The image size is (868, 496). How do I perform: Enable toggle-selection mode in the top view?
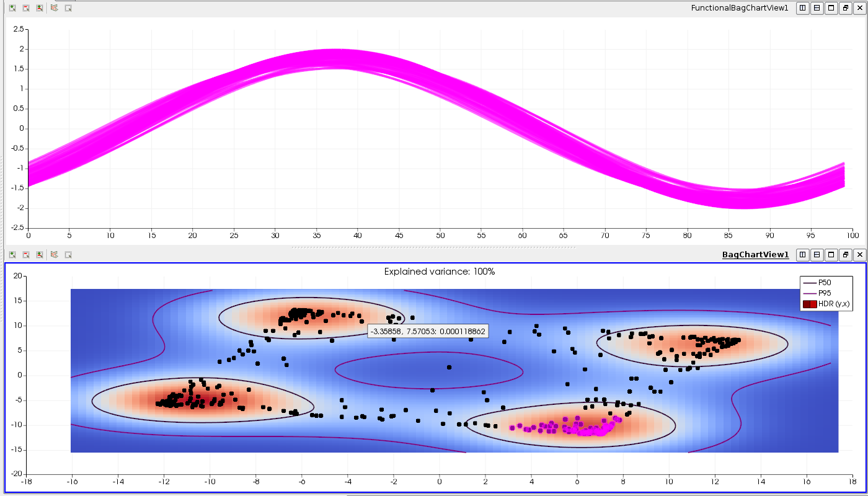[38, 8]
